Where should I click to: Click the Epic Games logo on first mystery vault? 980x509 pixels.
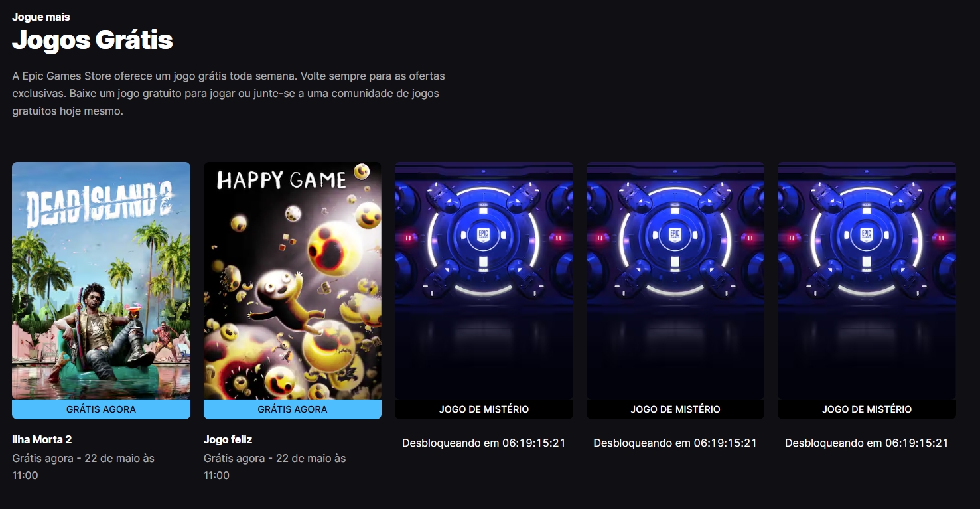(x=484, y=235)
